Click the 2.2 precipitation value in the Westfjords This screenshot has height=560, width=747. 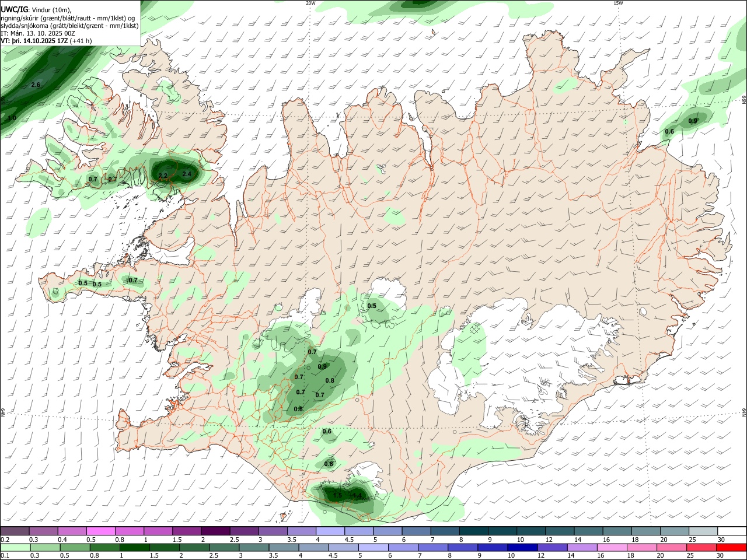click(163, 176)
